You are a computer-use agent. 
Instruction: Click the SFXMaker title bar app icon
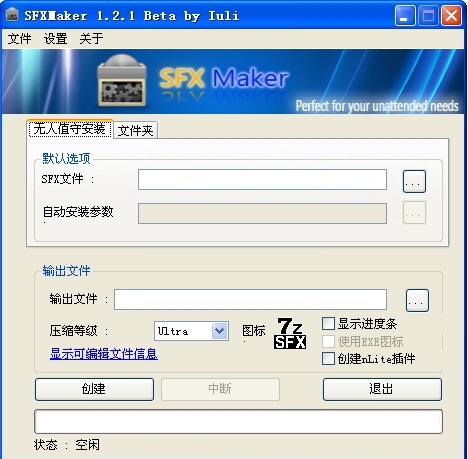[12, 15]
